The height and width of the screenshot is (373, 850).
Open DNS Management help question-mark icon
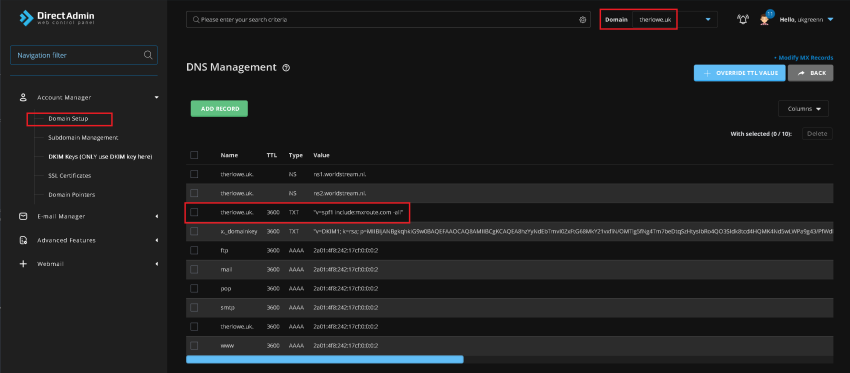coord(286,68)
